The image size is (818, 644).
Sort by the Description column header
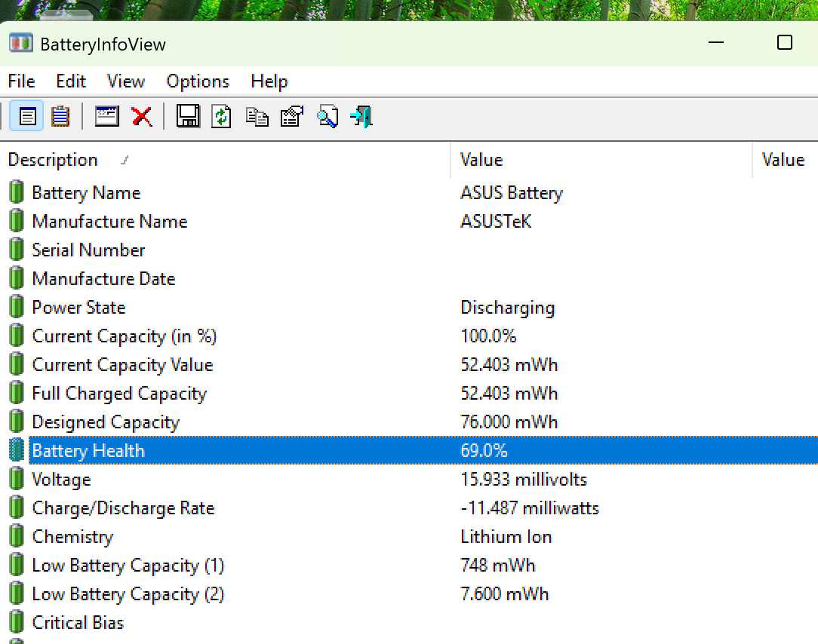tap(225, 160)
